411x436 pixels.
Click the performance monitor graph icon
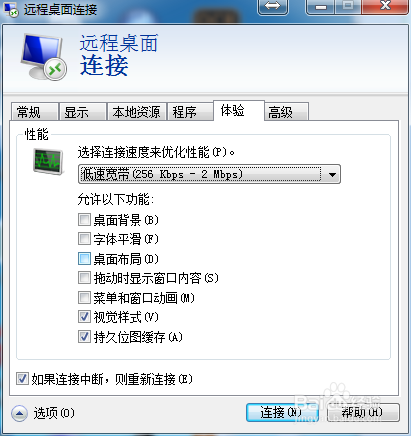(48, 162)
